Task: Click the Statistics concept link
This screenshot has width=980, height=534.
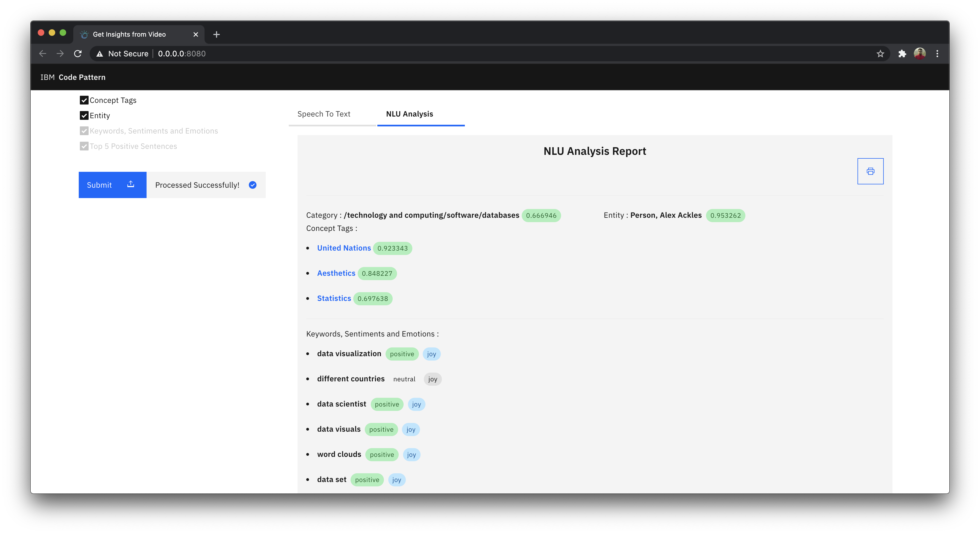Action: point(334,298)
